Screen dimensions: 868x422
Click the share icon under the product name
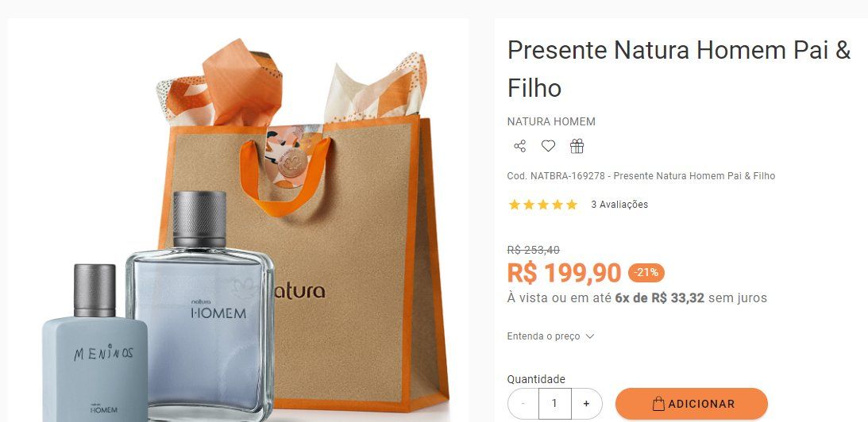click(x=520, y=146)
